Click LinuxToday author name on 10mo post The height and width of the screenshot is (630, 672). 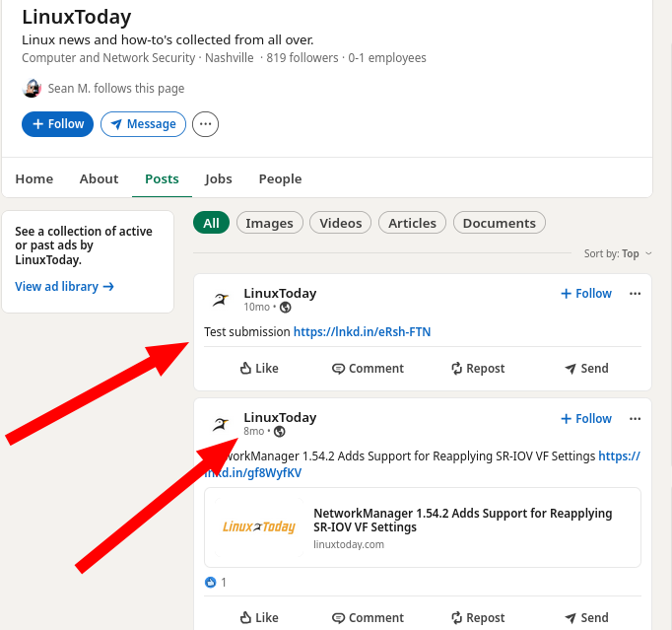pos(280,294)
